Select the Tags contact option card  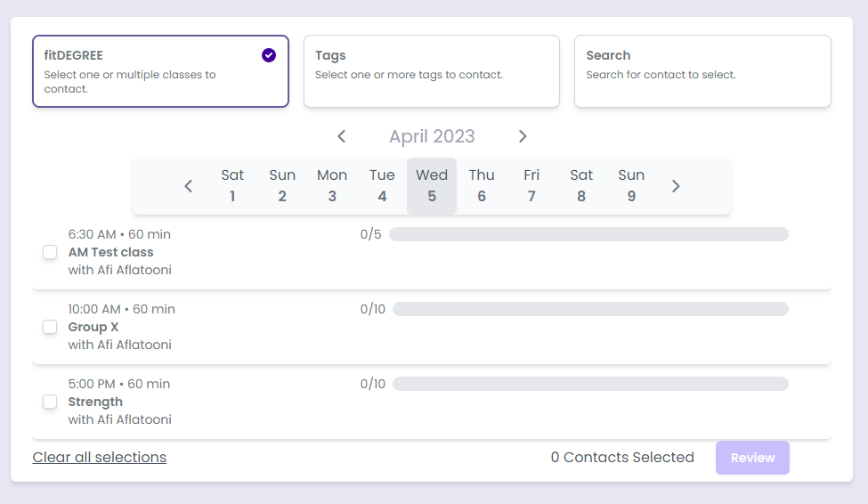[x=432, y=71]
